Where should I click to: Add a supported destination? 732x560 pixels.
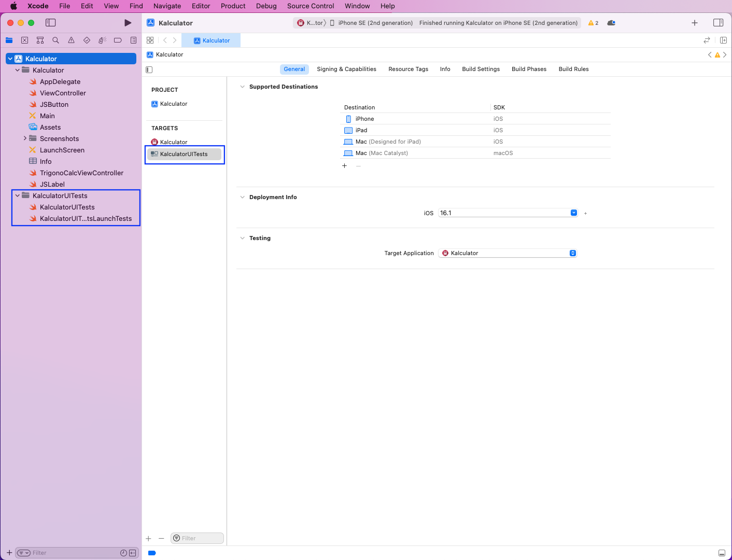[x=344, y=166]
